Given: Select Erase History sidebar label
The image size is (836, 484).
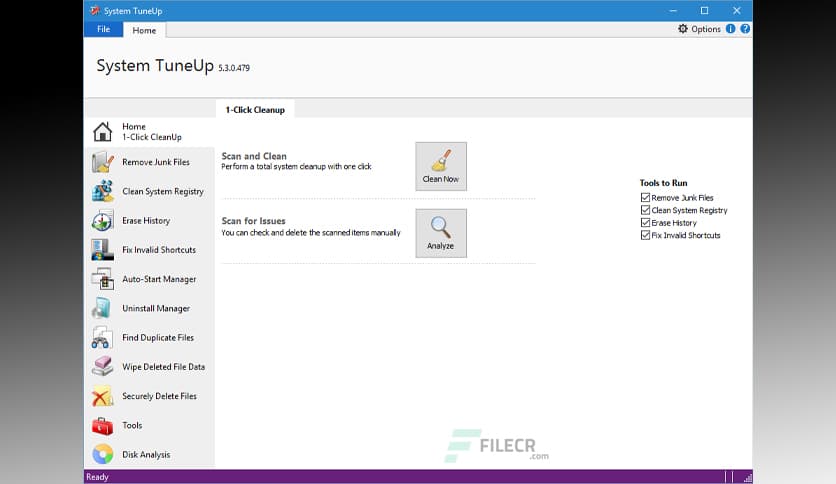Looking at the screenshot, I should [x=146, y=221].
